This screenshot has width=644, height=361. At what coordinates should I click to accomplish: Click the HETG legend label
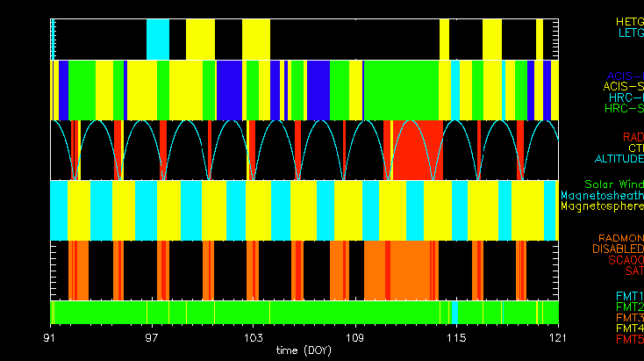tap(629, 22)
